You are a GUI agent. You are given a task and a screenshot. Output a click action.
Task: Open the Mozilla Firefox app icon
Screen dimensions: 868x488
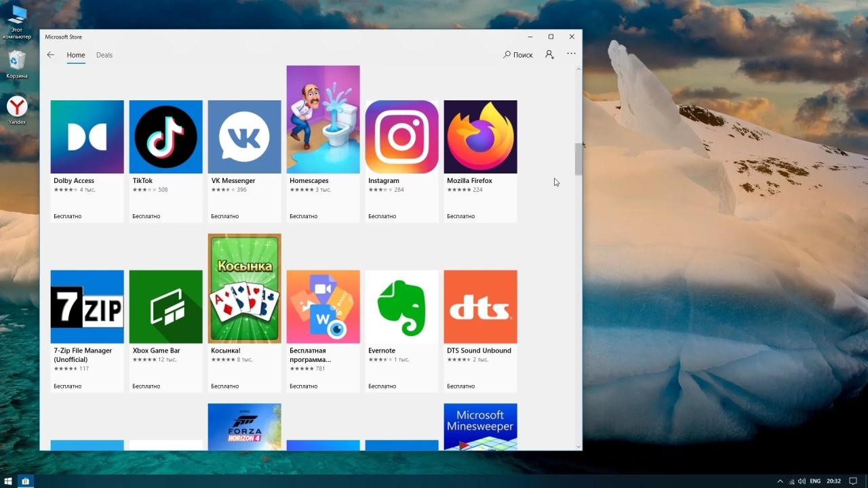(481, 137)
